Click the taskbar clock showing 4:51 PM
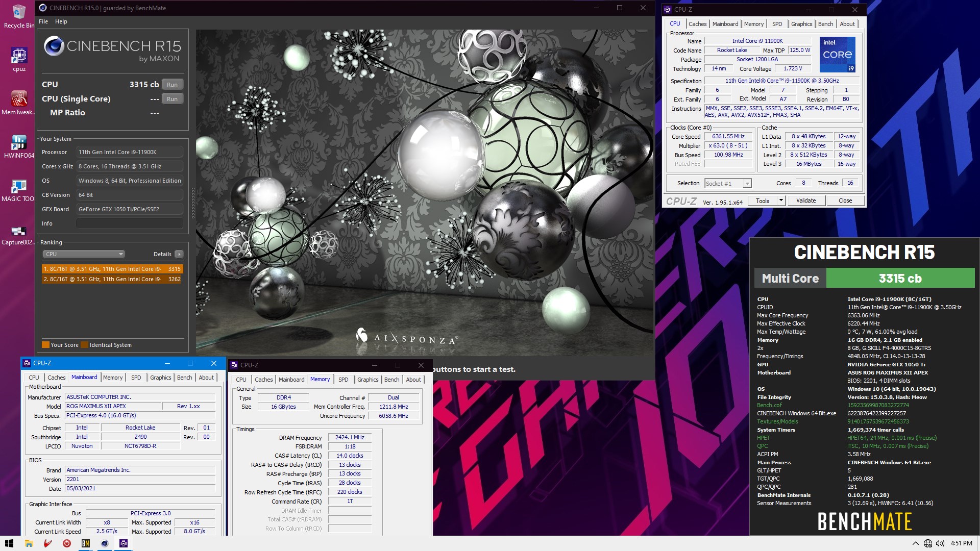Screen dimensions: 980x551 tap(962, 543)
